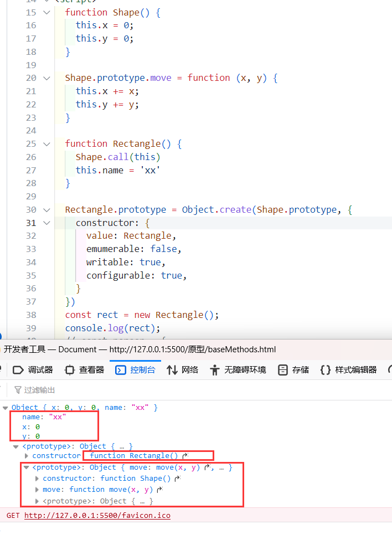
Task: Click the x: 0 property row
Action: point(31,427)
